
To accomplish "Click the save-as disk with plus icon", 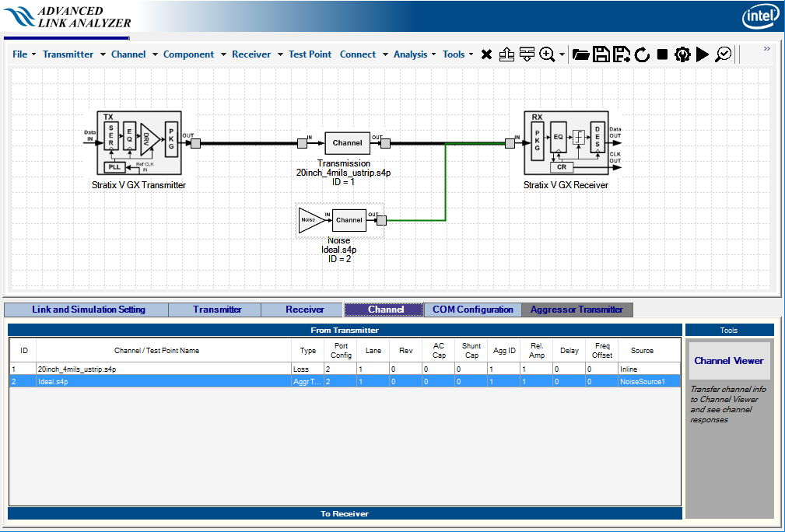I will pyautogui.click(x=621, y=54).
